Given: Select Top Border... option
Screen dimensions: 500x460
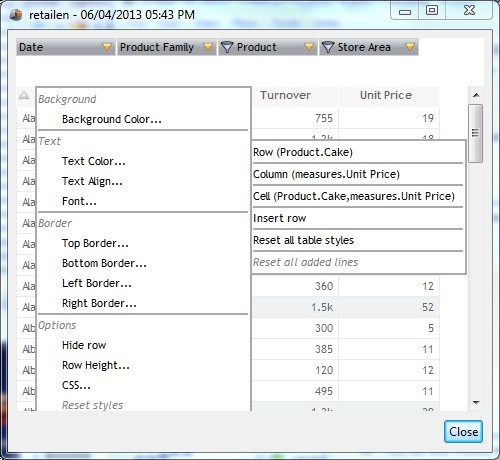Looking at the screenshot, I should point(95,243).
